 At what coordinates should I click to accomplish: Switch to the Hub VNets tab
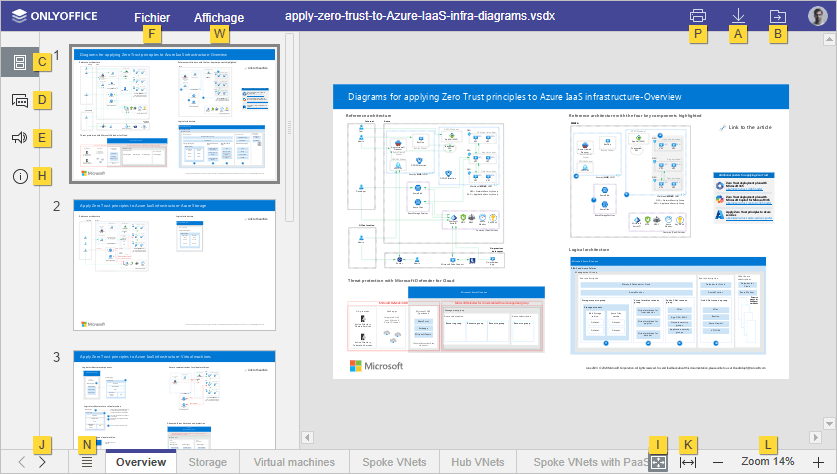tap(478, 462)
